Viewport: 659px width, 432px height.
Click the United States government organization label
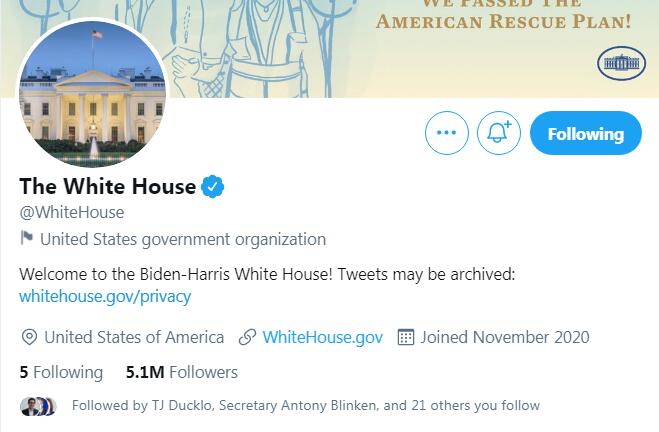(x=183, y=239)
